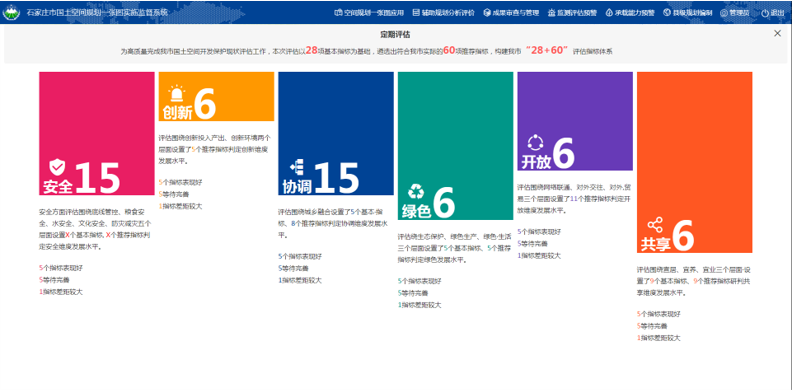Click 5个指标表现好 under 共享
The image size is (792, 390).
coord(659,314)
